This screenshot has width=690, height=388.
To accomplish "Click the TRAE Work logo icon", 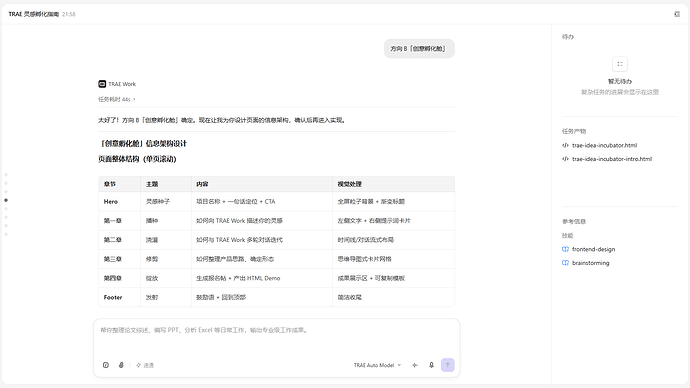I will click(102, 84).
